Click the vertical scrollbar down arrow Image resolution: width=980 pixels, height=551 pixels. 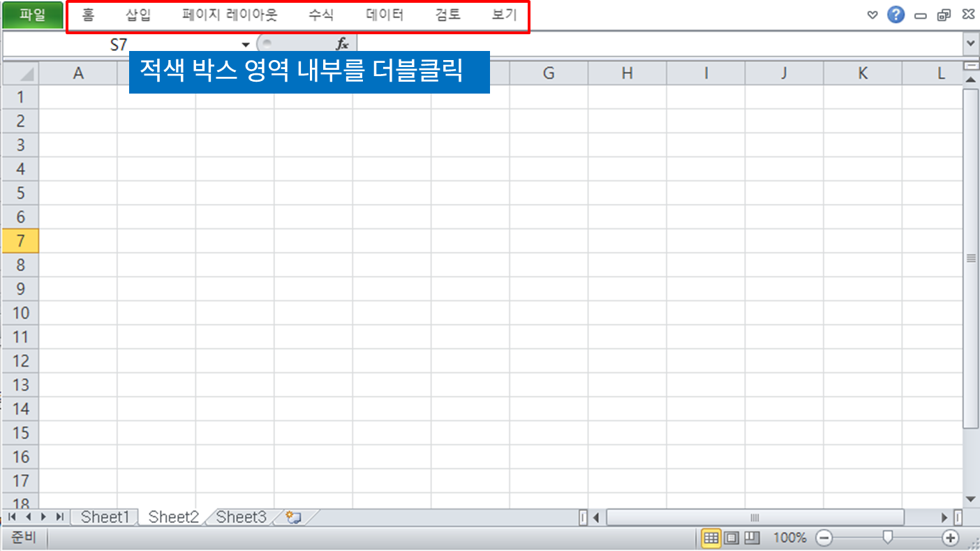[x=971, y=499]
